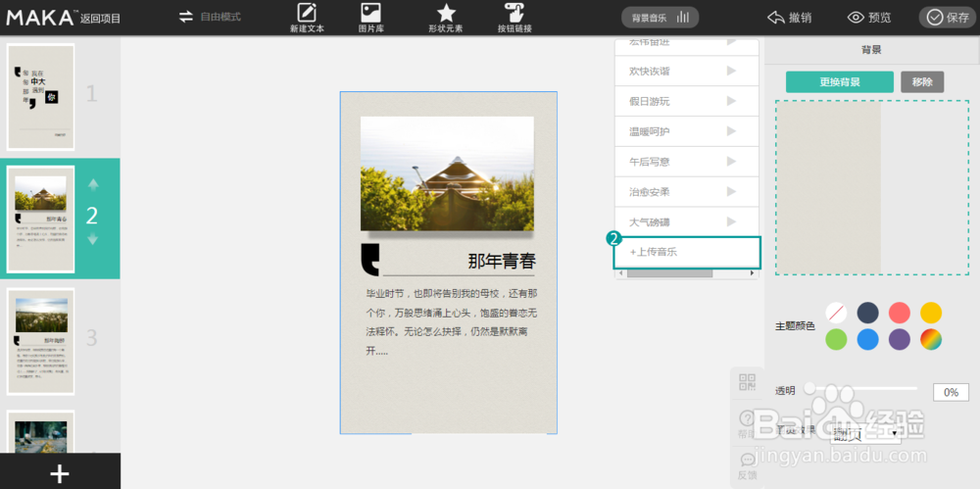Select the purple theme color
980x489 pixels.
(x=900, y=339)
